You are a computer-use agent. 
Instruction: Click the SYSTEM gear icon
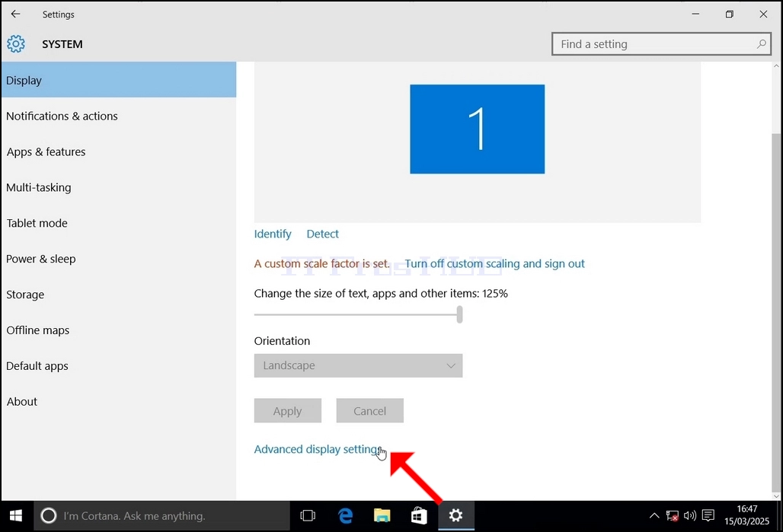pyautogui.click(x=16, y=44)
